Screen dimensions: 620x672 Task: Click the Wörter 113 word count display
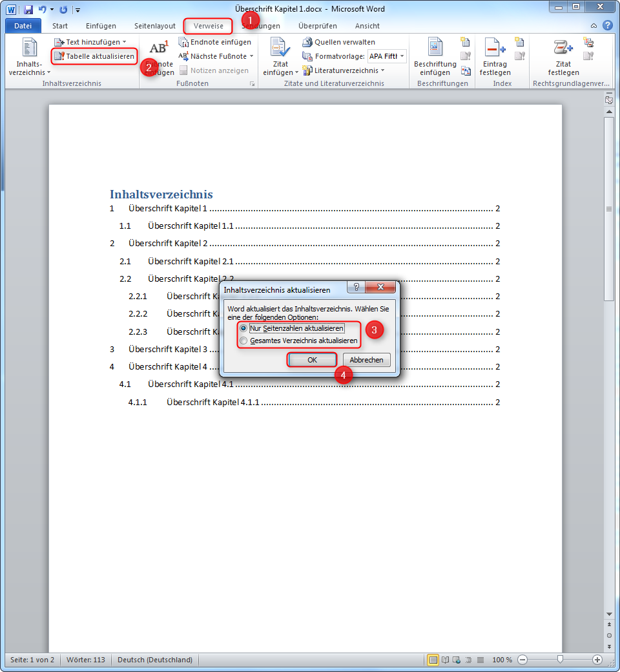87,660
